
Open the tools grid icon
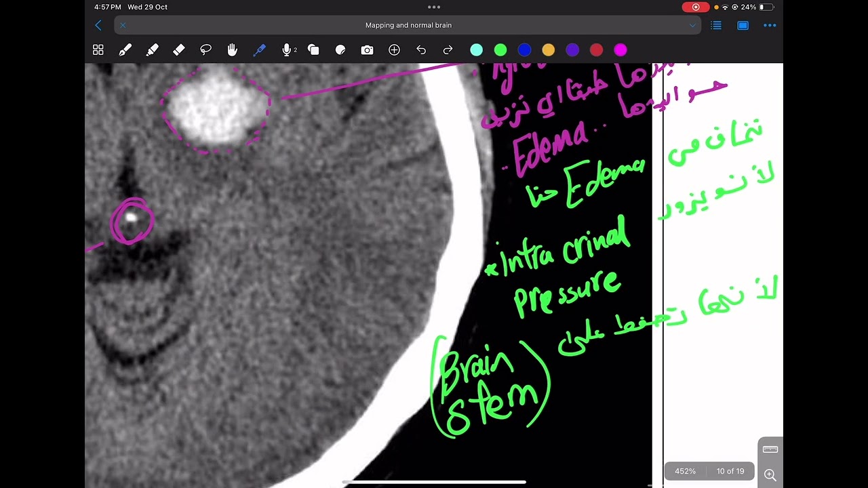coord(98,49)
